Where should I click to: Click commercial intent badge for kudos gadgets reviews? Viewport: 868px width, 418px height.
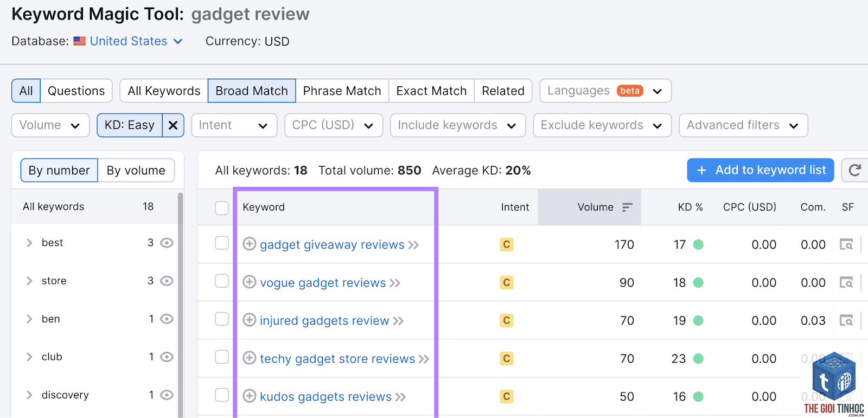[507, 397]
